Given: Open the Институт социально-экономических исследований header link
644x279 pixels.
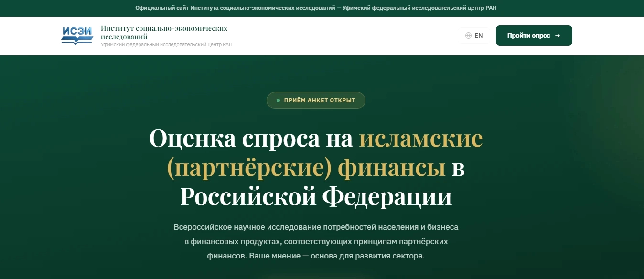Looking at the screenshot, I should [164, 32].
